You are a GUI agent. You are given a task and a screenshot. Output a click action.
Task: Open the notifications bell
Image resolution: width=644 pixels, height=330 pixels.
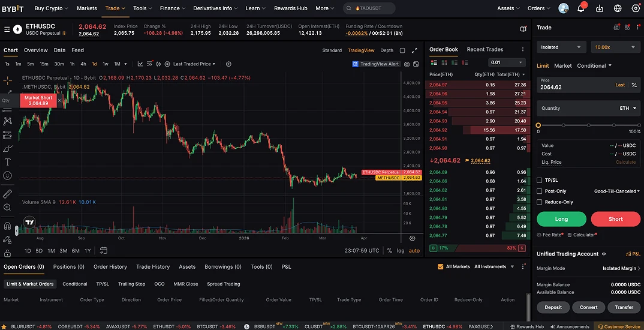(581, 8)
